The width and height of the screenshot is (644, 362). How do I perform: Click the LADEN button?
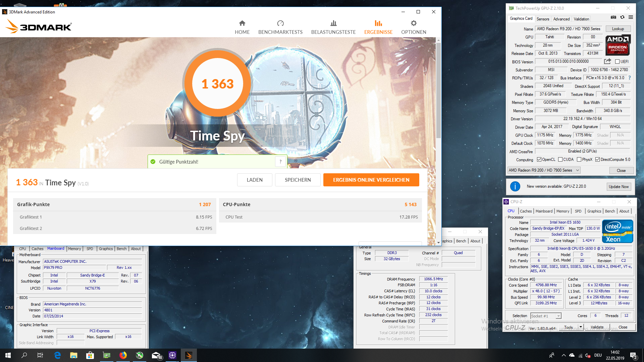pyautogui.click(x=255, y=180)
